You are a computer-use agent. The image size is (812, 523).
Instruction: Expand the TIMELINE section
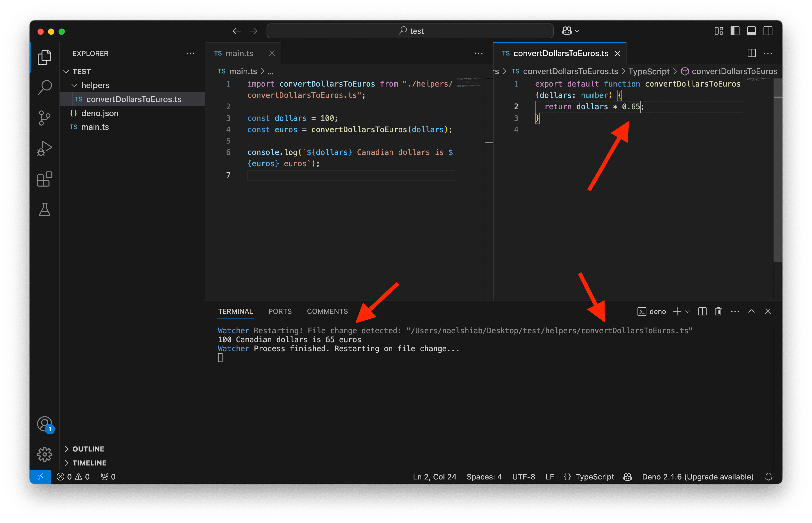pyautogui.click(x=132, y=463)
